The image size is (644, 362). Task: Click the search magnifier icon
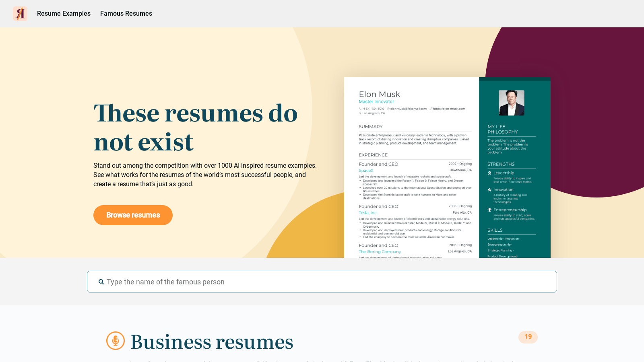pos(101,282)
